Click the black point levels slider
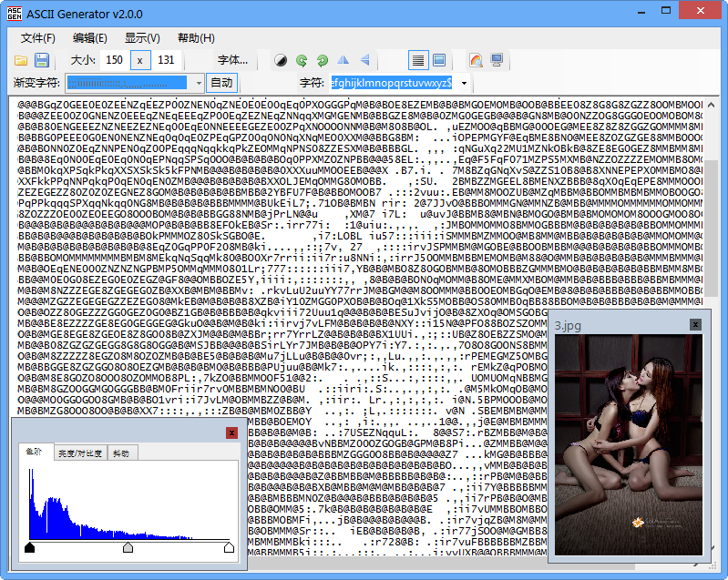This screenshot has width=728, height=580. pyautogui.click(x=30, y=547)
